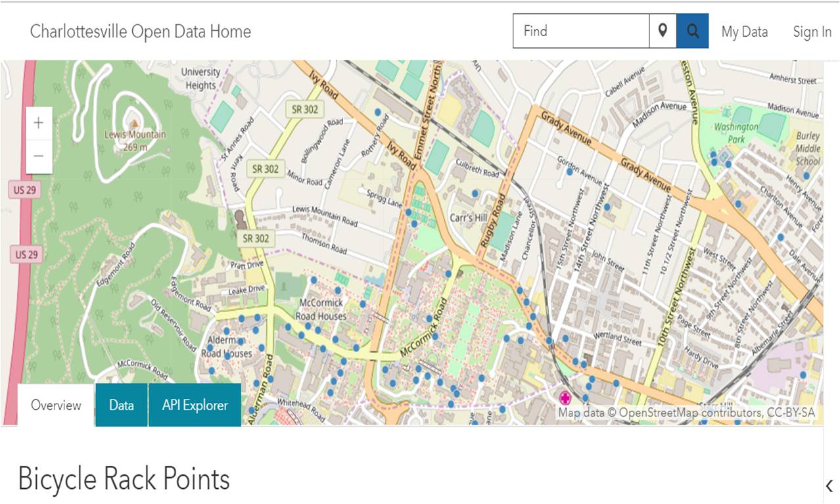Click the Lewis Mountain peak triangle marker

click(135, 123)
